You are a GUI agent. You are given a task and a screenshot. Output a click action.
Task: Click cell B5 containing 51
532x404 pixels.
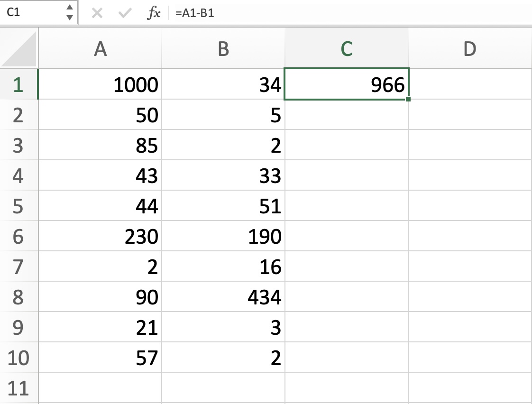(x=223, y=206)
